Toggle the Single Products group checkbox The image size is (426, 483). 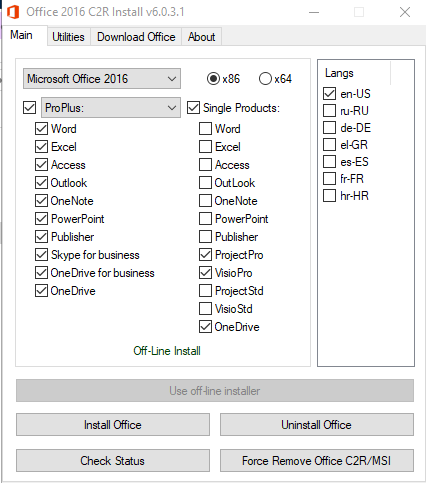[x=193, y=108]
